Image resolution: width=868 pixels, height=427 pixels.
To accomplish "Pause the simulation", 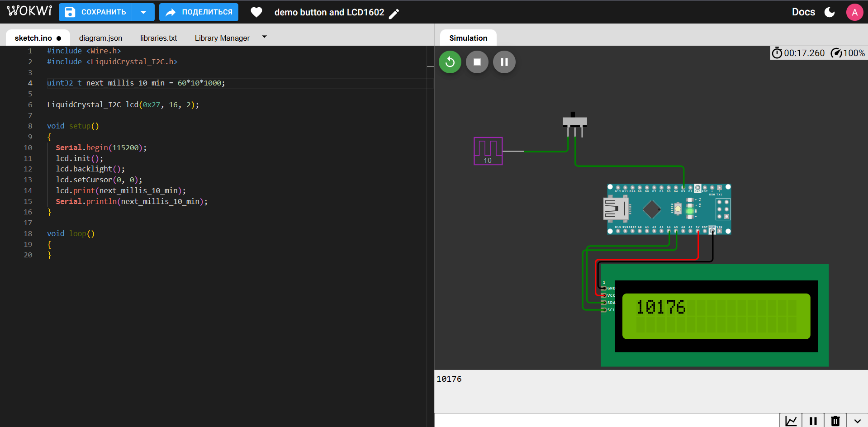I will [x=504, y=62].
